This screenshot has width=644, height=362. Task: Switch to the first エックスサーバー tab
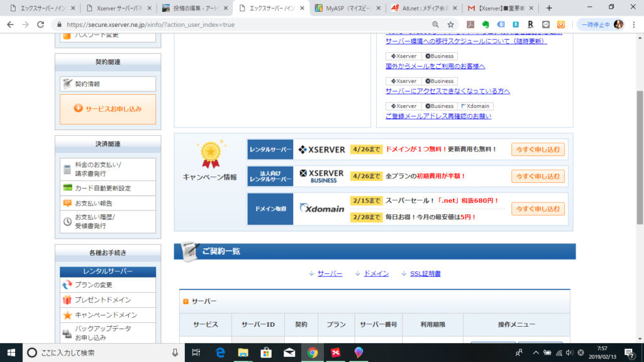pos(43,8)
